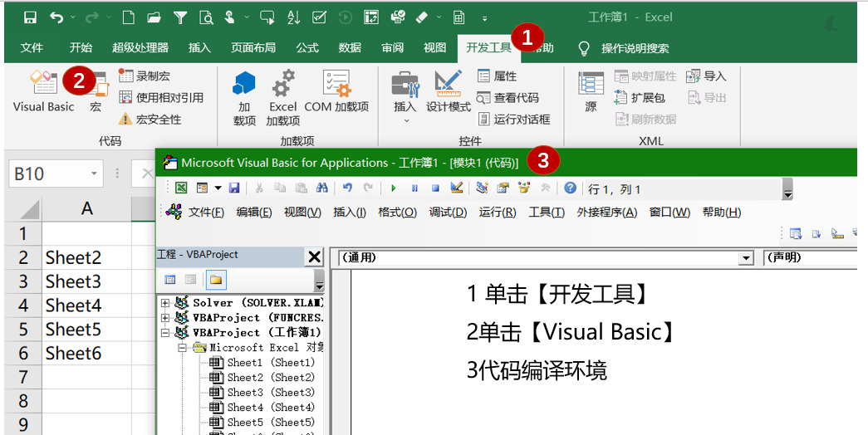Screen dimensions: 868x435
Task: Toggle 使用相对引用 in the 代码 group
Action: tap(162, 98)
